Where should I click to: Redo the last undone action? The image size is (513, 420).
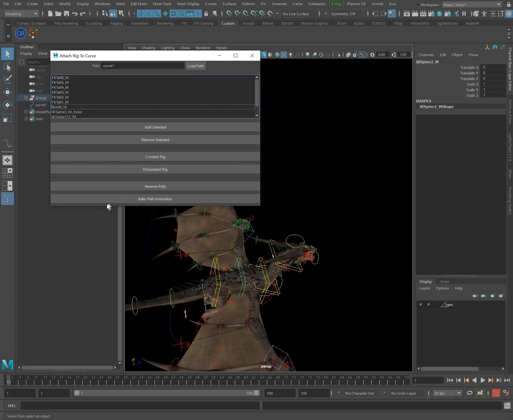pos(83,14)
